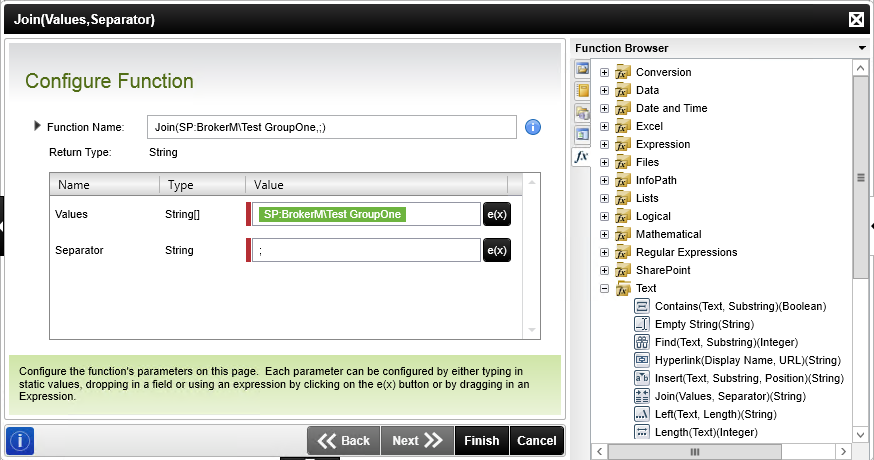
Task: Click e(x) button for Values parameter
Action: click(x=497, y=214)
